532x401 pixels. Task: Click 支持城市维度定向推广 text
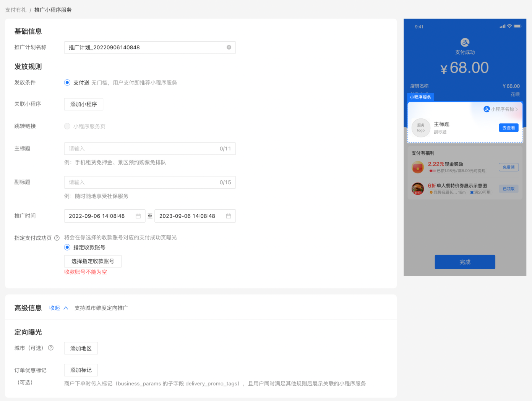101,308
